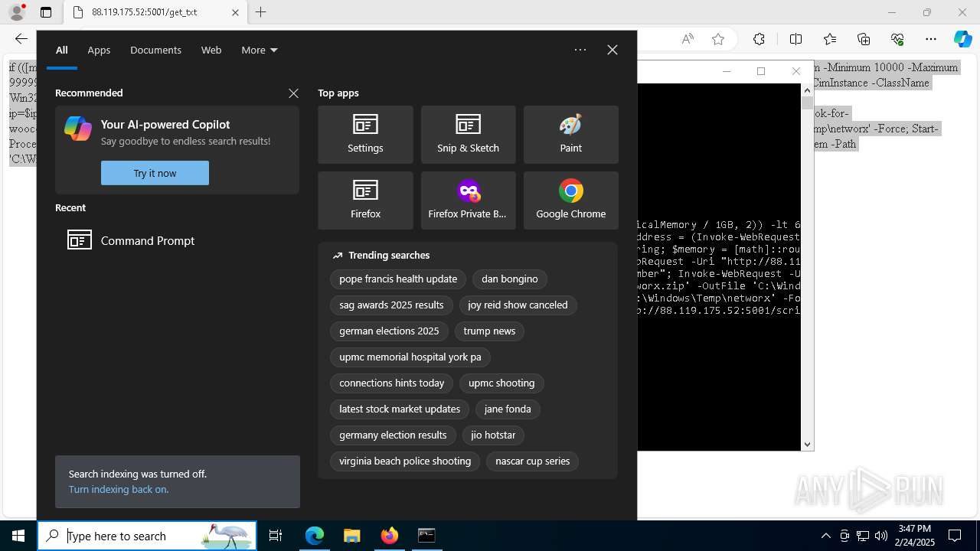This screenshot has width=980, height=551.
Task: Search nascar cup series chip
Action: coord(533,461)
